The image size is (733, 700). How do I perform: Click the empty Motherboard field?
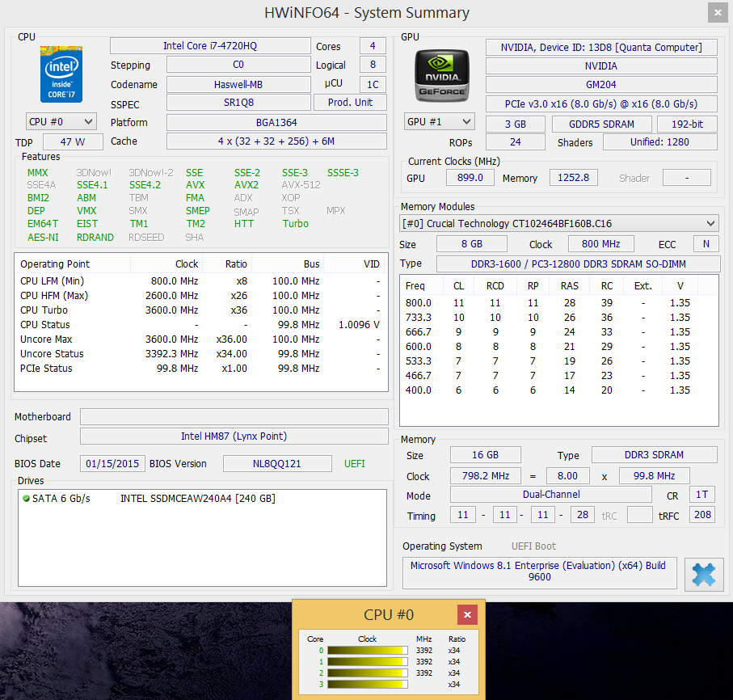pyautogui.click(x=234, y=416)
